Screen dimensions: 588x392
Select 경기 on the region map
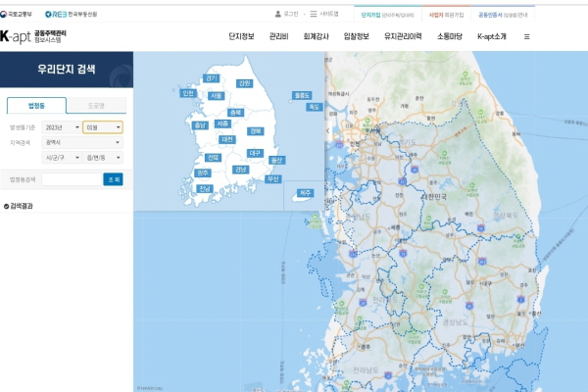click(211, 78)
